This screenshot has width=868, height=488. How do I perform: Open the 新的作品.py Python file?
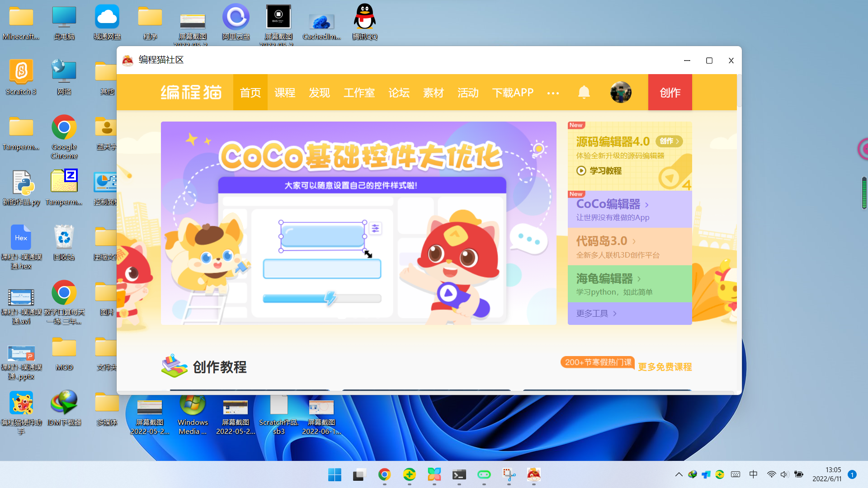[21, 188]
